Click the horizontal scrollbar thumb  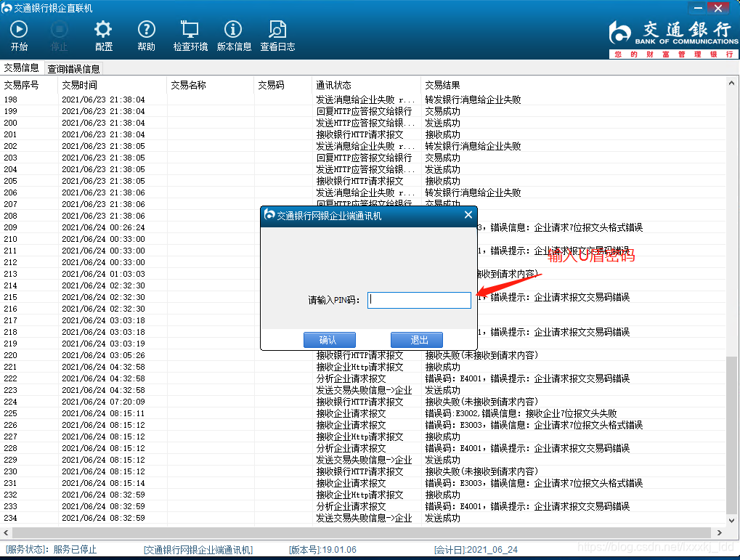tap(362, 532)
